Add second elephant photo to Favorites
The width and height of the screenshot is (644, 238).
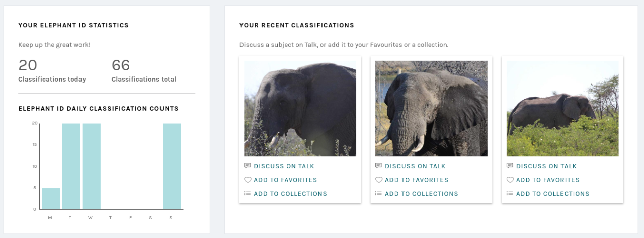(416, 180)
